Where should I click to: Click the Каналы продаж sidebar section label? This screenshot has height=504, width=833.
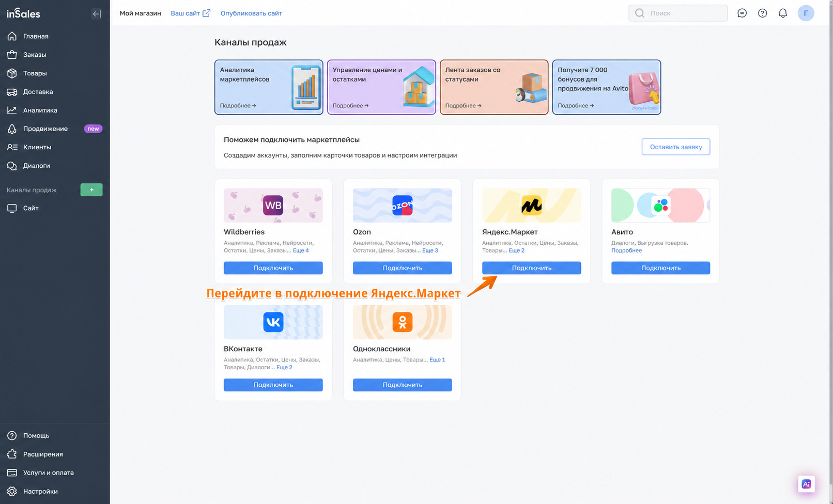click(x=32, y=190)
